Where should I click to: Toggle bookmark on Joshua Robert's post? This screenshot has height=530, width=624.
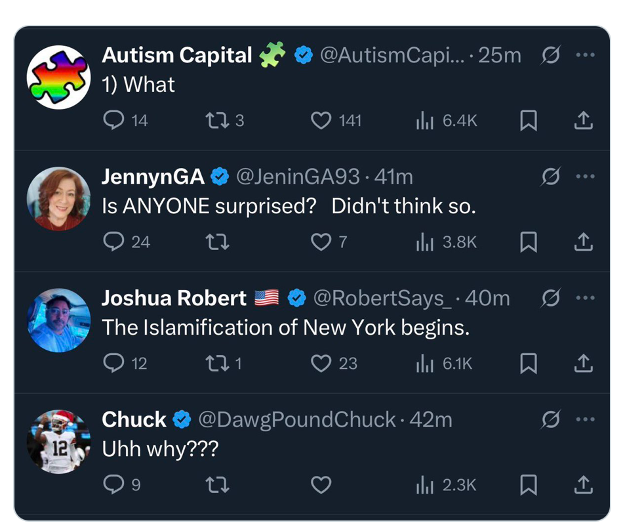coord(529,363)
